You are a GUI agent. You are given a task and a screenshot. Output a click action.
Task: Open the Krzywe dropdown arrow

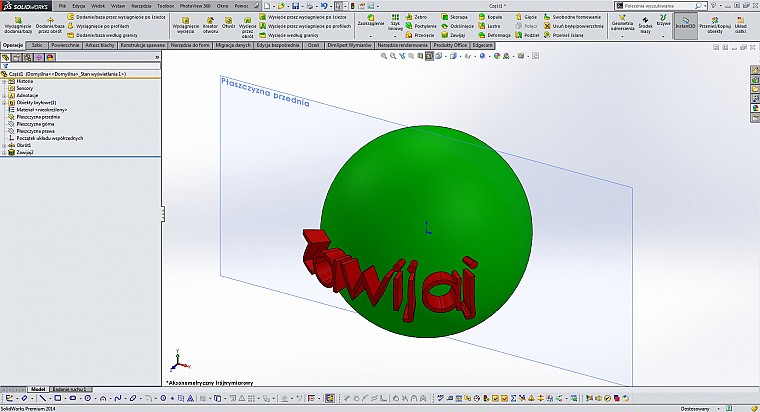point(663,36)
